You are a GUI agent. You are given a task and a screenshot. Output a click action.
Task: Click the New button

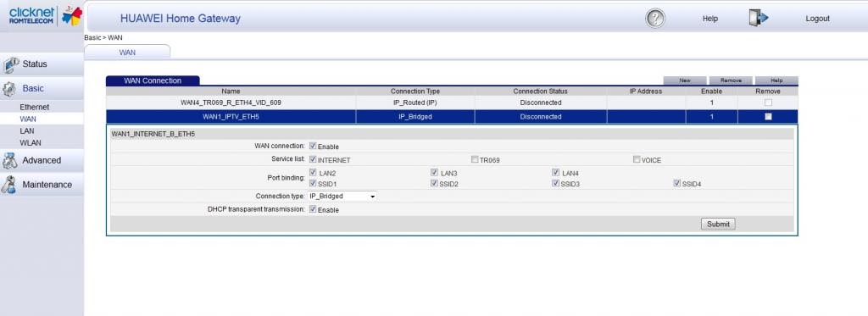click(685, 80)
